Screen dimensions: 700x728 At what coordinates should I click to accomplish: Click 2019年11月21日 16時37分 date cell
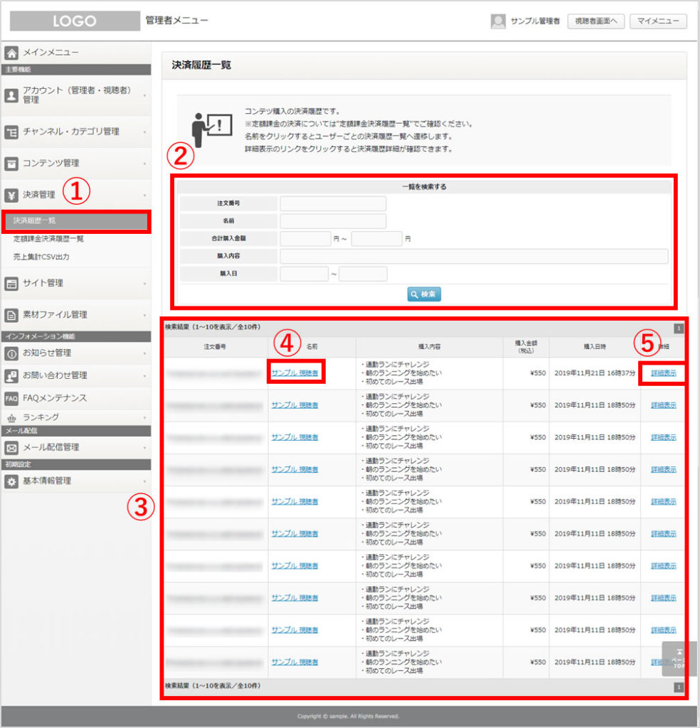[x=595, y=373]
